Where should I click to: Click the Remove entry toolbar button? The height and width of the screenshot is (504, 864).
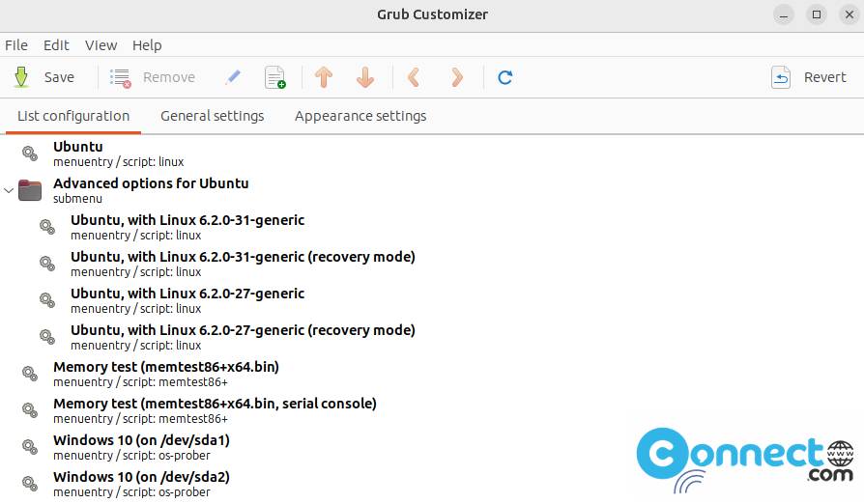point(152,77)
